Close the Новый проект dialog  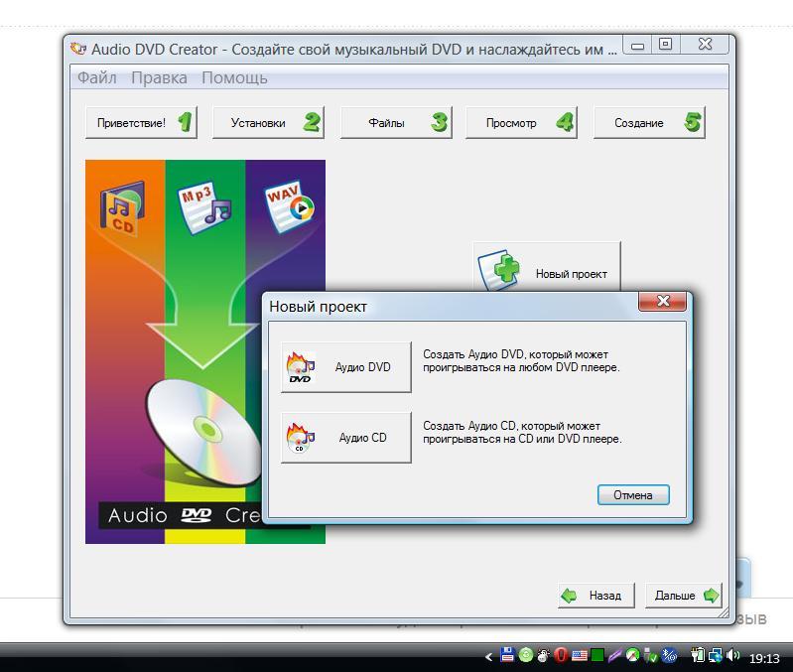663,302
